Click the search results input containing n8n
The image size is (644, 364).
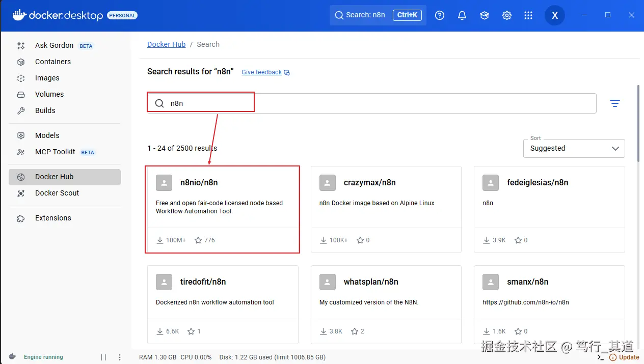tap(372, 103)
